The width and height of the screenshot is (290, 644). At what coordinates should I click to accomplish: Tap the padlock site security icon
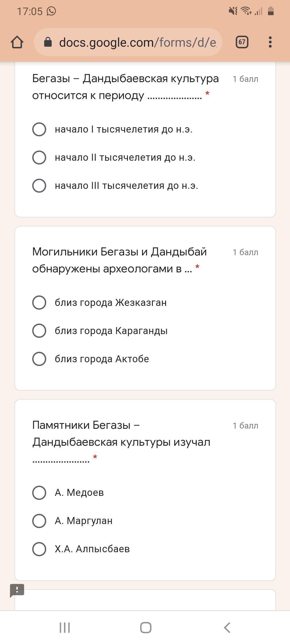tap(48, 42)
